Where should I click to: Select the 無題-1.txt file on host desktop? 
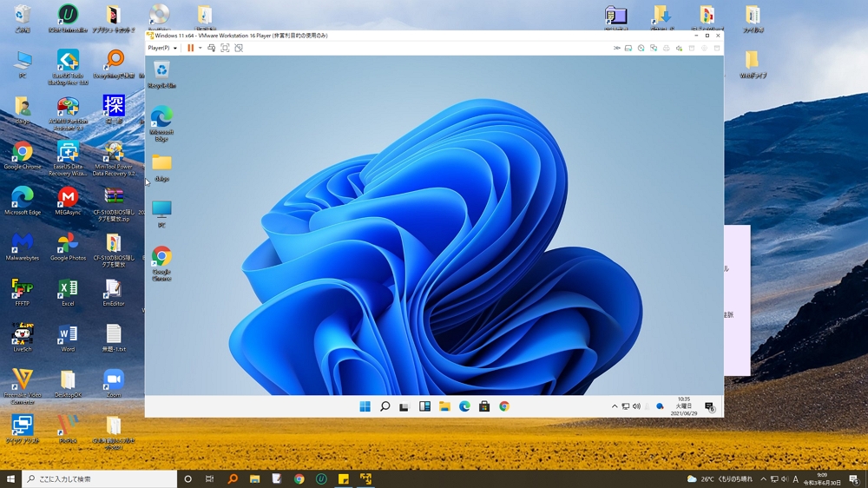point(114,338)
